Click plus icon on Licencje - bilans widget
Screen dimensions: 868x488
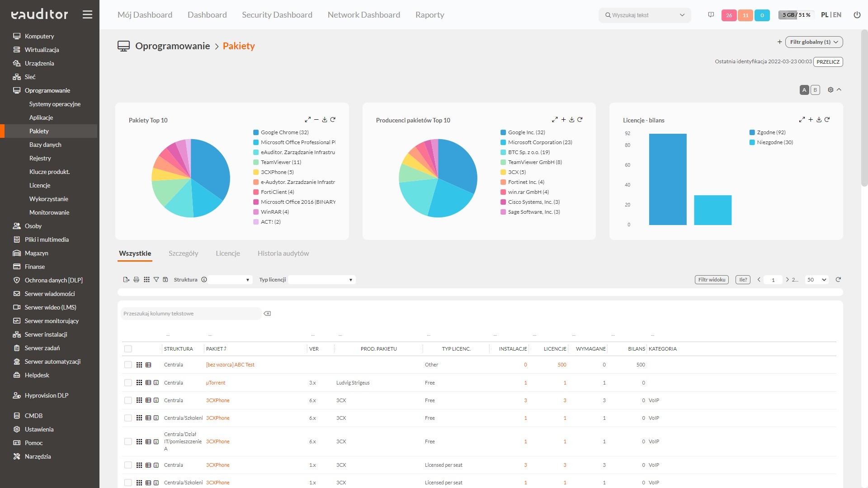coord(811,120)
